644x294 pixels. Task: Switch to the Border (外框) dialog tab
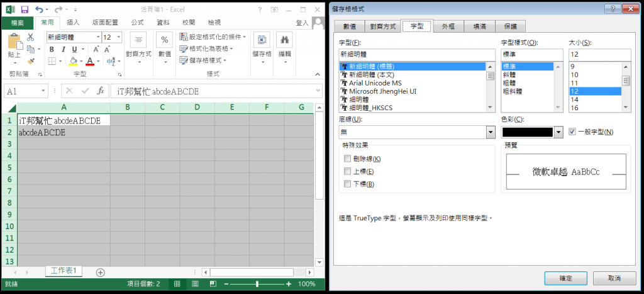[x=448, y=26]
